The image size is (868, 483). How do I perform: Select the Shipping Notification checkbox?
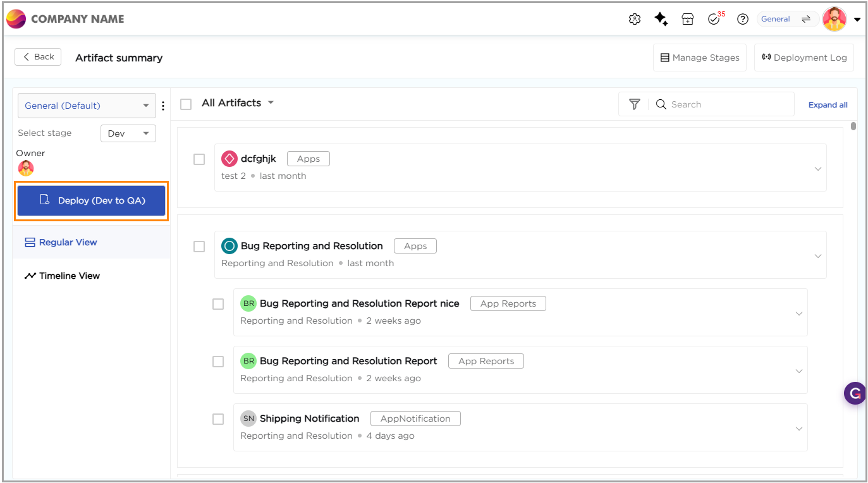coord(218,419)
